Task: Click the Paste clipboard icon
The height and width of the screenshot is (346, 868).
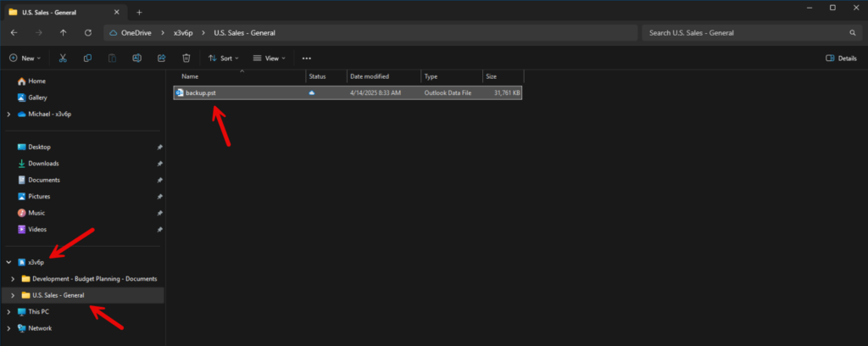Action: click(x=113, y=59)
